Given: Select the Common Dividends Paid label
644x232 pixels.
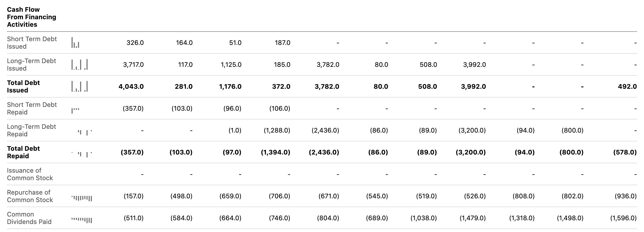Looking at the screenshot, I should click(x=29, y=218).
